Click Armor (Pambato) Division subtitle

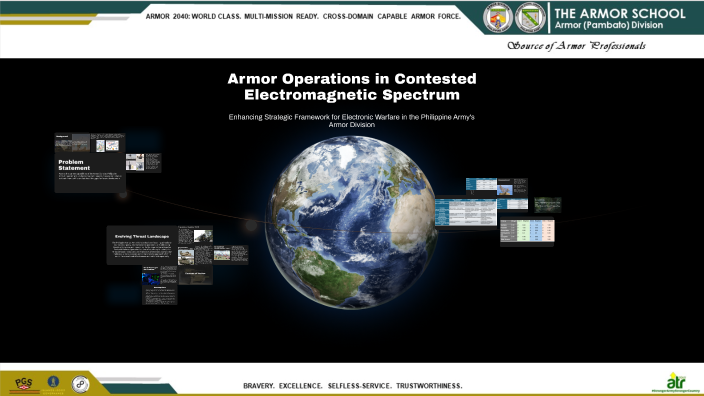tap(609, 25)
